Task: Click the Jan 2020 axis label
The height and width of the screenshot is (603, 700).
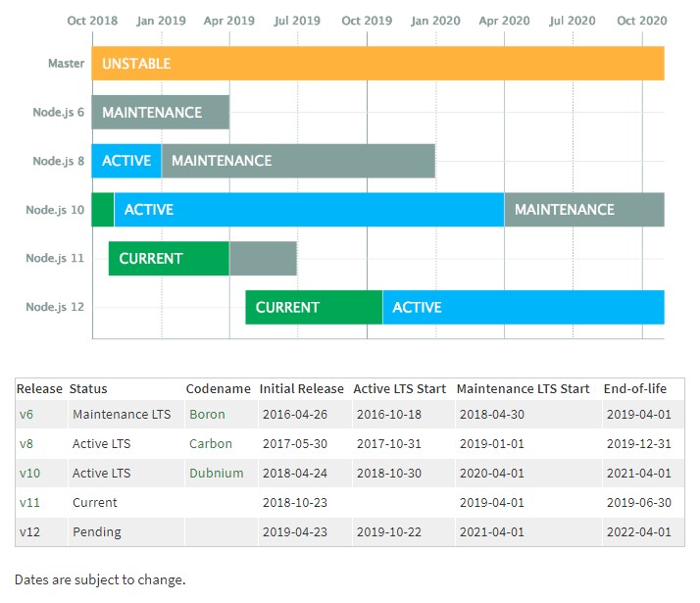Action: 435,21
